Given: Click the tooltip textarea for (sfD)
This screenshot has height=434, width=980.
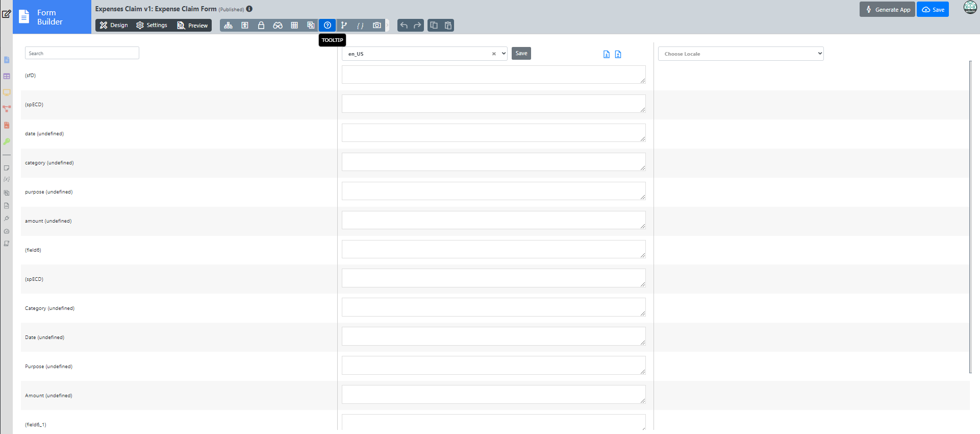Looking at the screenshot, I should (494, 75).
